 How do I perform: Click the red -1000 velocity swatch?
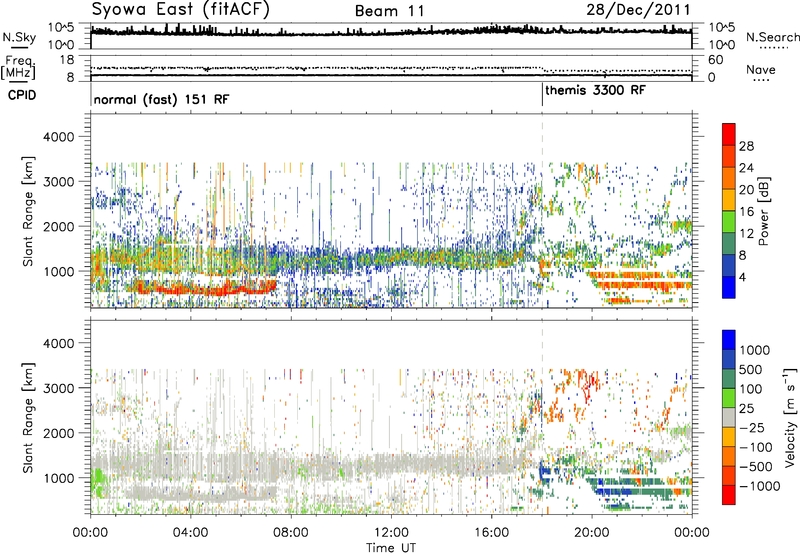point(729,495)
